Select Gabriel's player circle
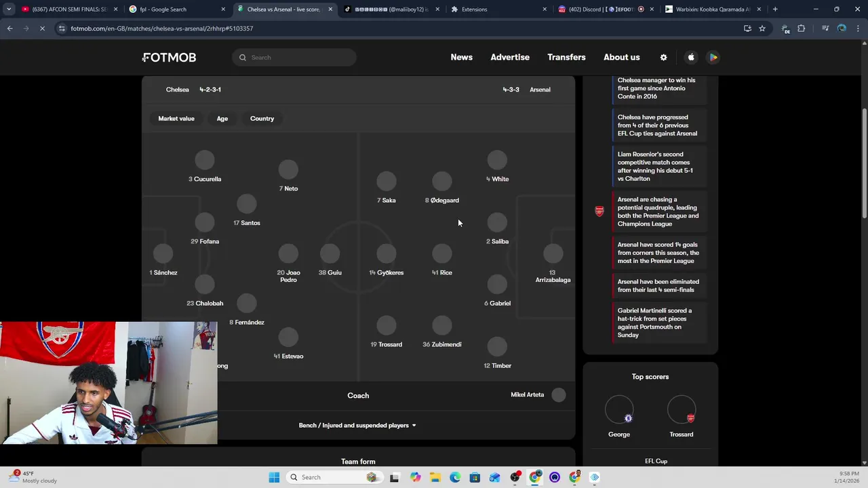This screenshot has width=868, height=488. click(x=497, y=285)
